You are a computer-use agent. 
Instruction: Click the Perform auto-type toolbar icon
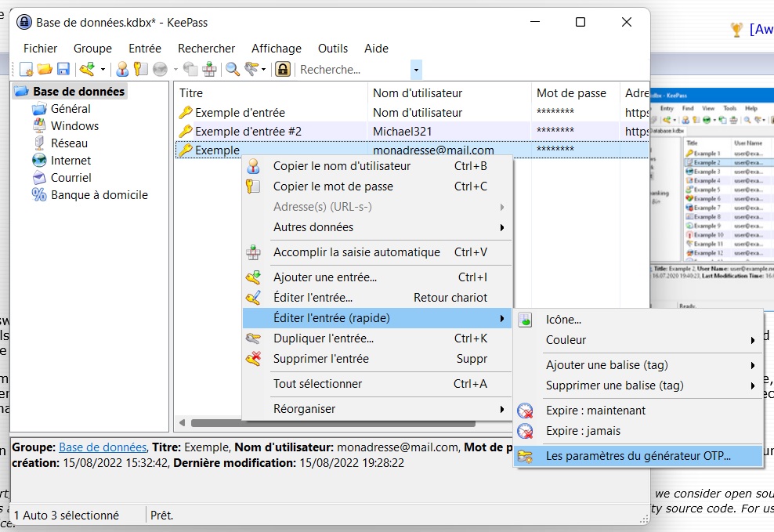(209, 70)
